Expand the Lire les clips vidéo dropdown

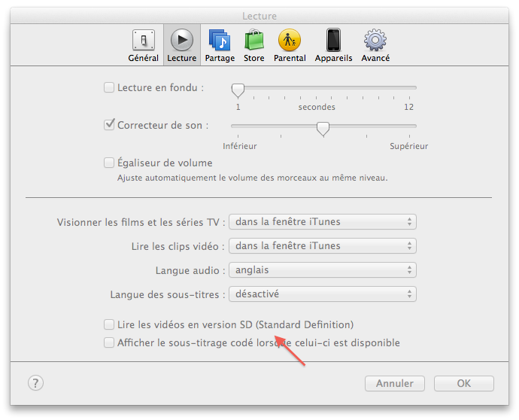click(x=323, y=246)
